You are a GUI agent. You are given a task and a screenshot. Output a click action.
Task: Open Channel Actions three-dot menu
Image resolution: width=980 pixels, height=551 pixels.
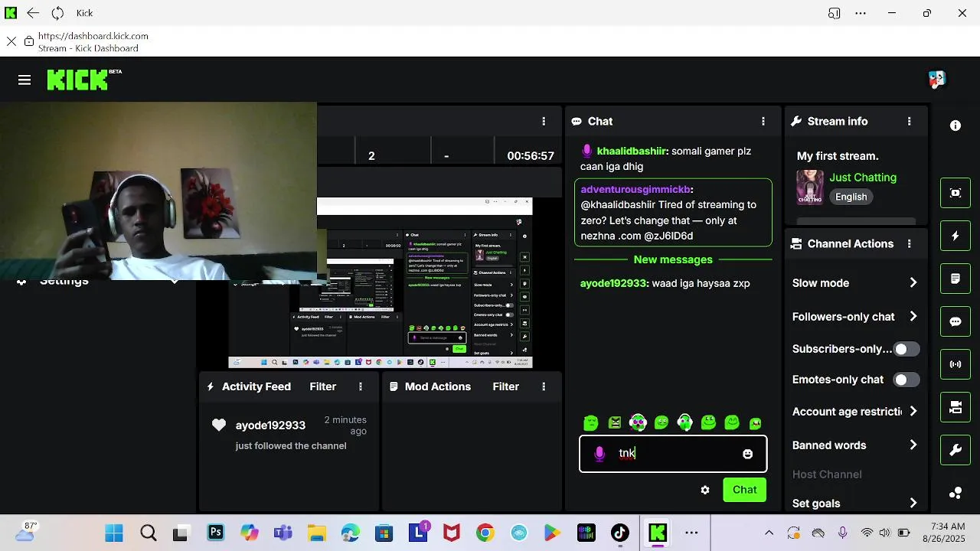click(x=910, y=243)
